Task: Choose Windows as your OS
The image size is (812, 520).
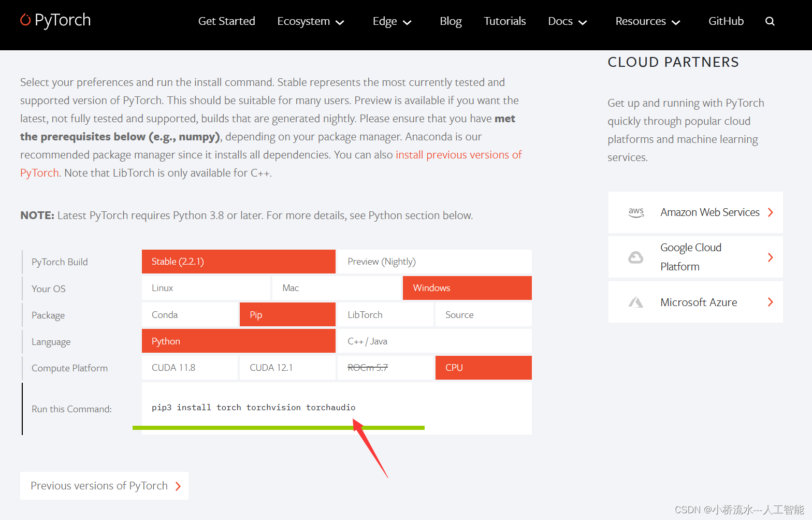Action: coord(467,288)
